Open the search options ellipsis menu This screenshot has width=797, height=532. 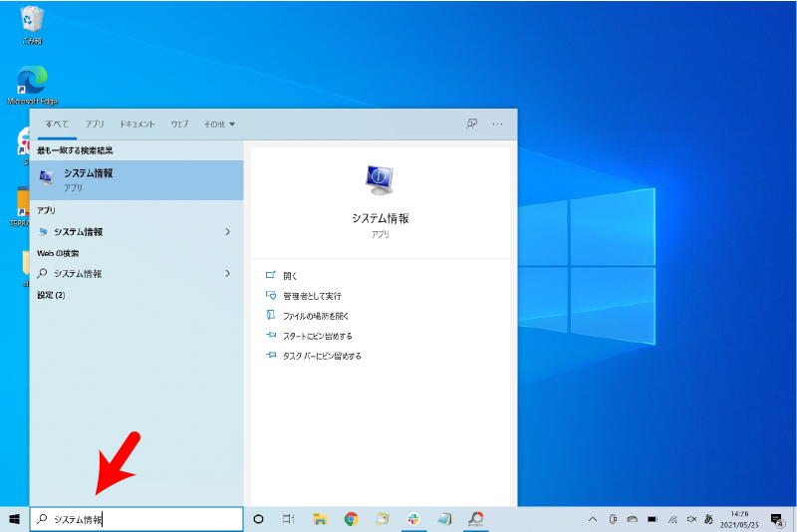pos(498,124)
